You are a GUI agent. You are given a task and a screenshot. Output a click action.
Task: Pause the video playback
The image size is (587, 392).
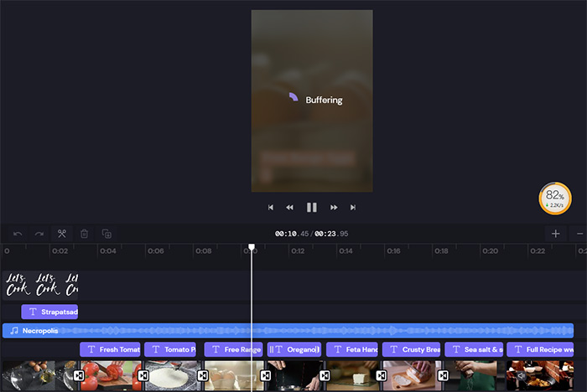pyautogui.click(x=312, y=207)
